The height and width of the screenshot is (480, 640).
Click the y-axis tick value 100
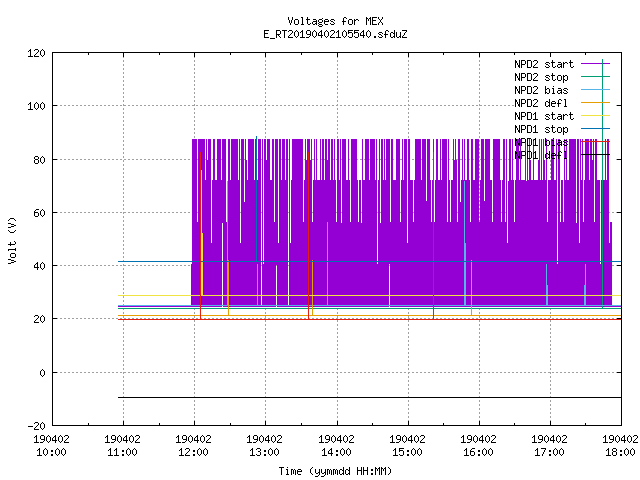pyautogui.click(x=36, y=107)
